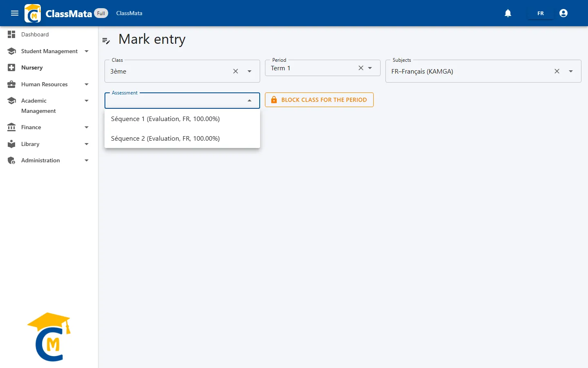This screenshot has width=588, height=368.
Task: Click the Administration shield icon
Action: (x=11, y=160)
